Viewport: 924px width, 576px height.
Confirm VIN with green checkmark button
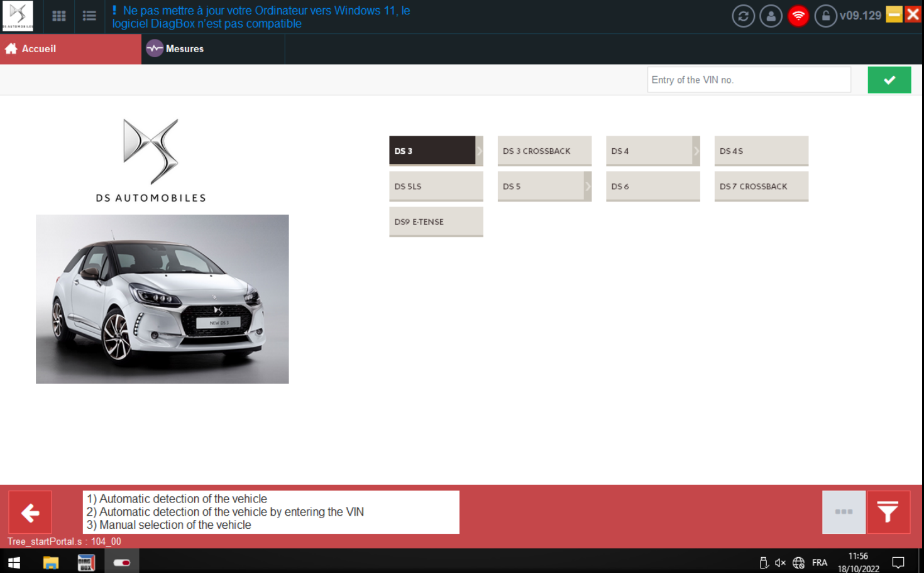point(889,80)
